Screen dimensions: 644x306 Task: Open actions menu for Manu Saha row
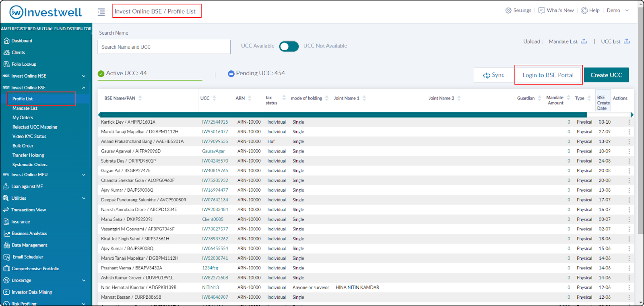pyautogui.click(x=629, y=219)
